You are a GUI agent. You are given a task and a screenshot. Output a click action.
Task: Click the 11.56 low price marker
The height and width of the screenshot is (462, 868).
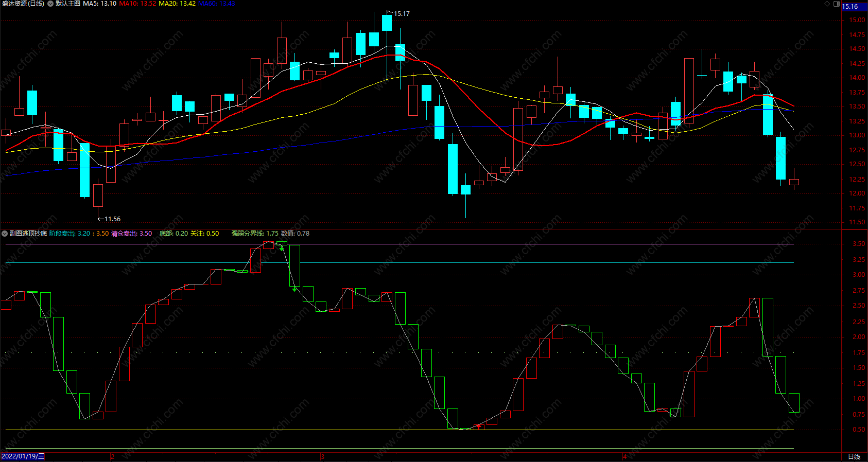point(112,219)
